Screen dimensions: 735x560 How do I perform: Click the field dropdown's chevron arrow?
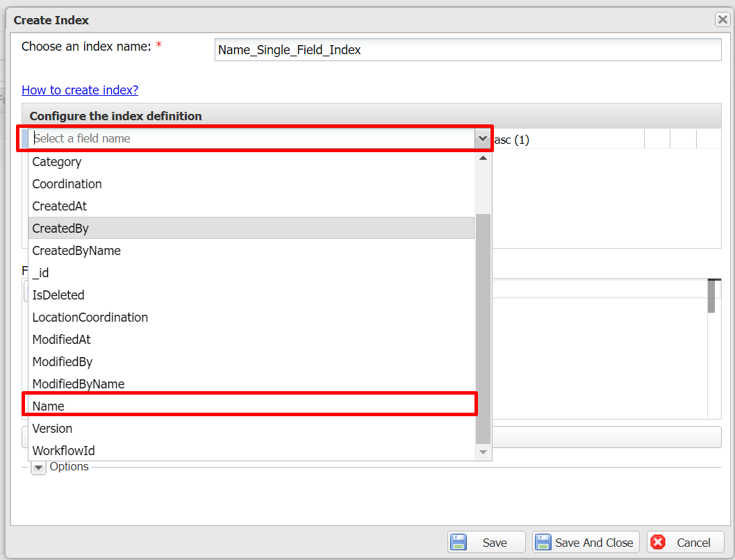click(x=482, y=138)
